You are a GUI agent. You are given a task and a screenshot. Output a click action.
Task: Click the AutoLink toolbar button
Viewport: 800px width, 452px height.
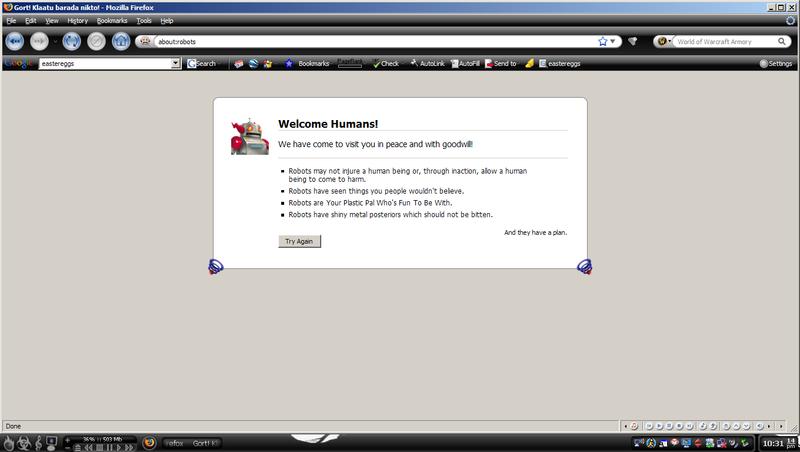(x=426, y=63)
